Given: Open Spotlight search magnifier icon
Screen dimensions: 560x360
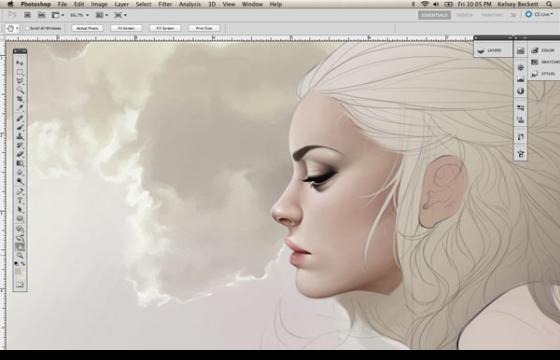Looking at the screenshot, I should (x=549, y=4).
